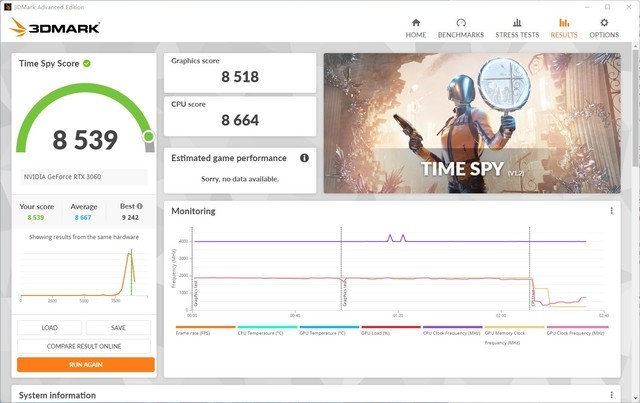
Task: Click the Time Spy banner image
Action: click(x=472, y=123)
